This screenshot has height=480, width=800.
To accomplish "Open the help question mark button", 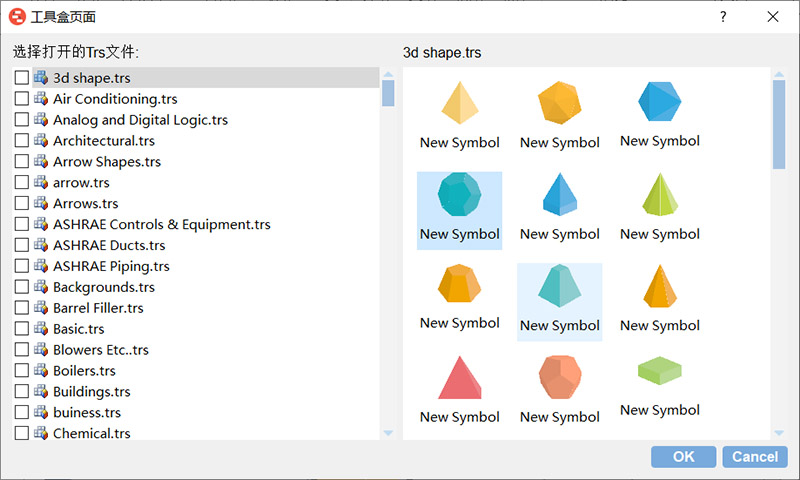I will [x=723, y=17].
